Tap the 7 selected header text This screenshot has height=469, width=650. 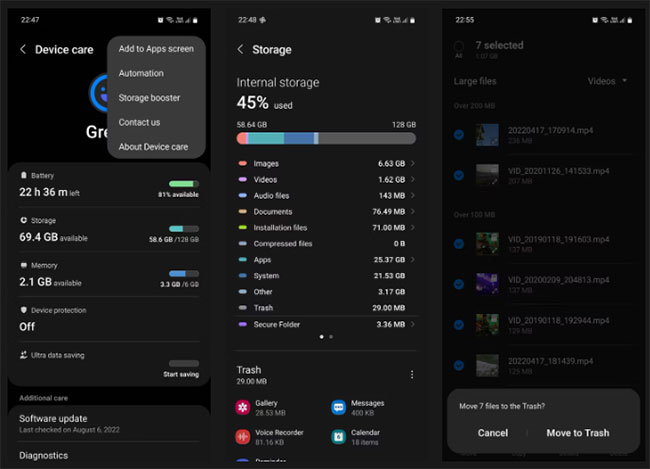click(500, 45)
